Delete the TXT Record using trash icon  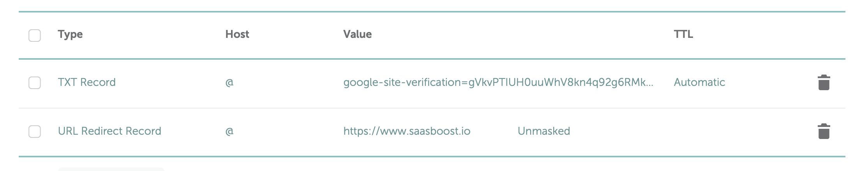coord(824,82)
